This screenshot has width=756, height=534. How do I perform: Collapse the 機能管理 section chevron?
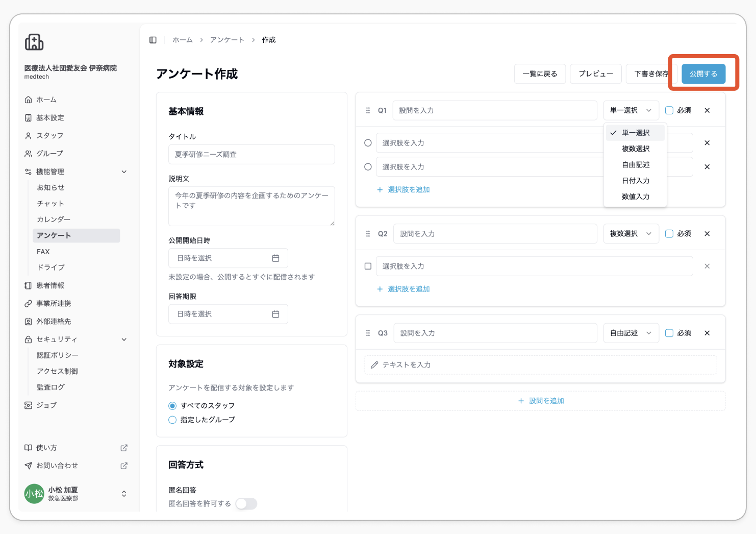pos(124,172)
